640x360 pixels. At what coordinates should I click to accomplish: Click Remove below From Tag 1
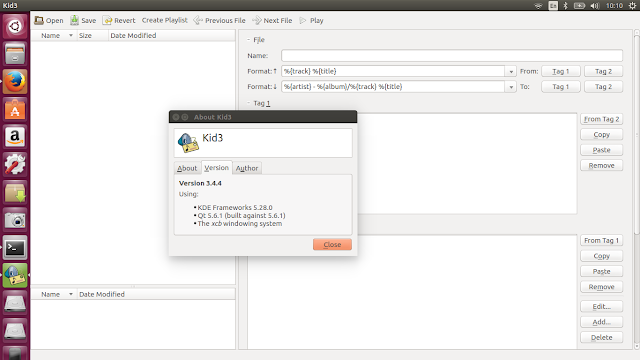(x=602, y=287)
